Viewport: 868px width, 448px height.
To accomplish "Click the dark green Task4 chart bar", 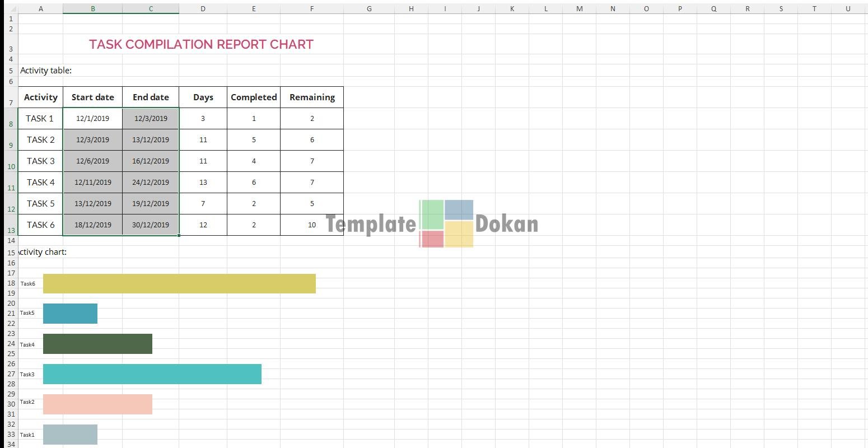I will point(97,344).
